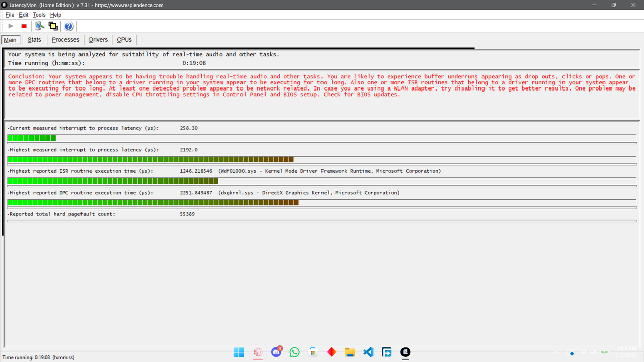Screen dimensions: 644x362
Task: Click the current interrupt latency green bar
Action: point(32,138)
